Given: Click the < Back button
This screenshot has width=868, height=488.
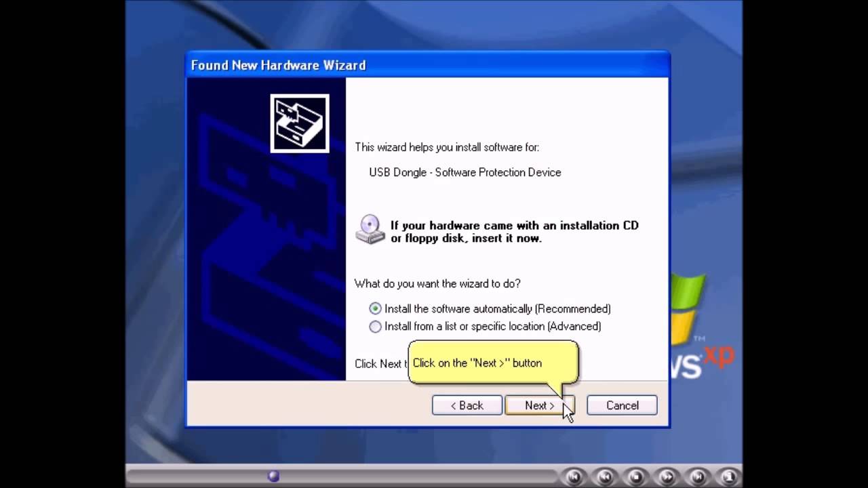Looking at the screenshot, I should (x=467, y=405).
